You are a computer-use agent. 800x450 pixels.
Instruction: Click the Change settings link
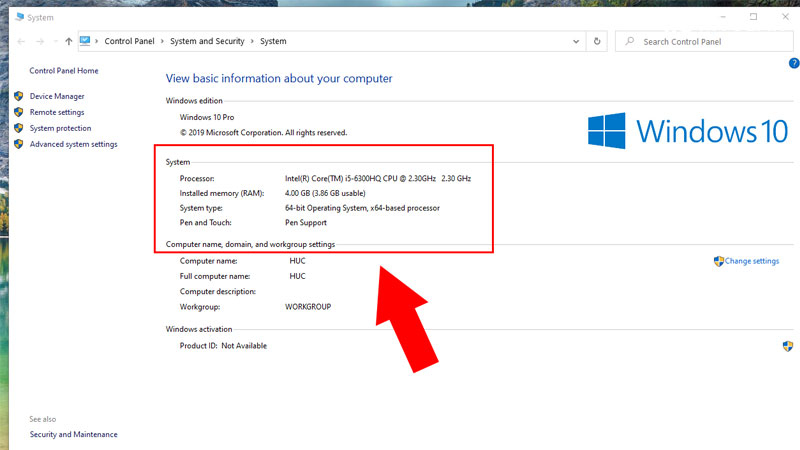pyautogui.click(x=751, y=261)
